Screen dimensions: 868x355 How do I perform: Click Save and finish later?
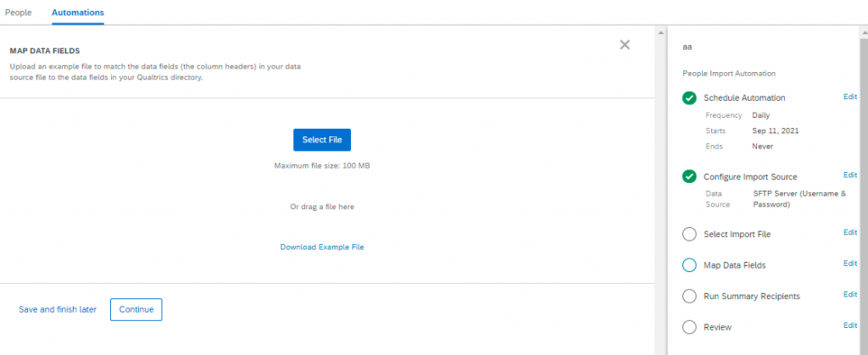(58, 309)
